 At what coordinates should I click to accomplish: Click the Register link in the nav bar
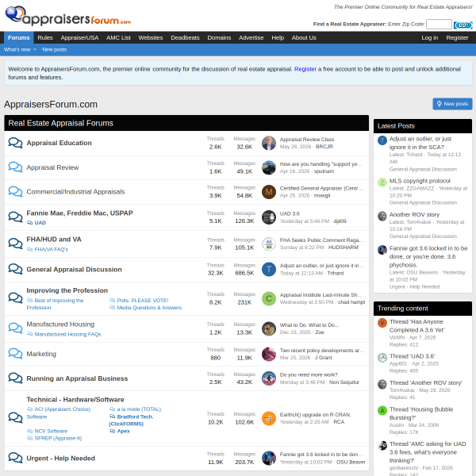[x=457, y=37]
